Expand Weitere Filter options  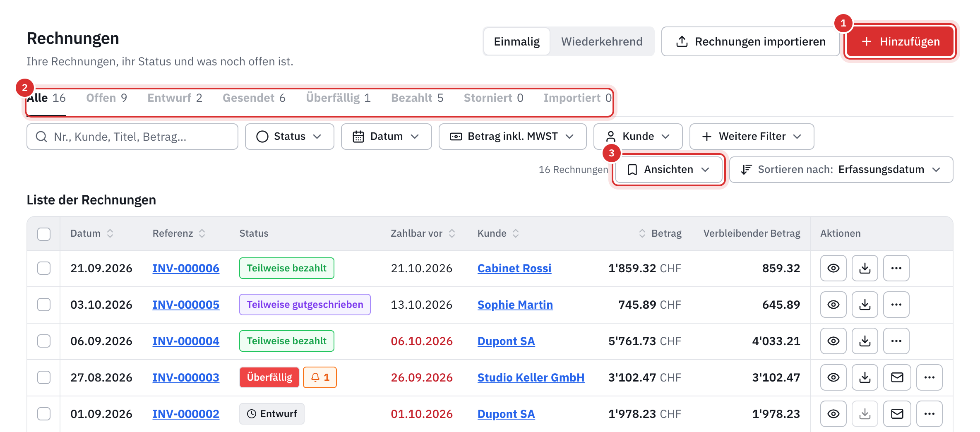(752, 137)
